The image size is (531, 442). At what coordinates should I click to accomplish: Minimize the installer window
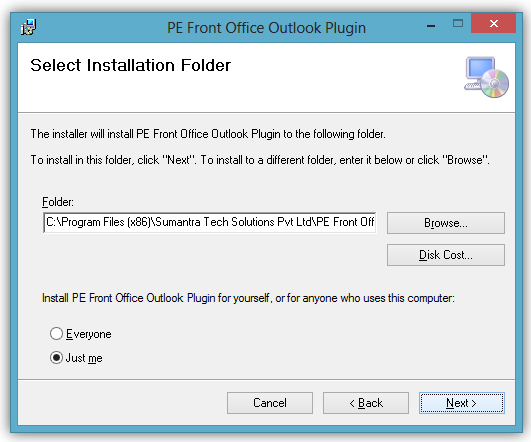pyautogui.click(x=431, y=25)
